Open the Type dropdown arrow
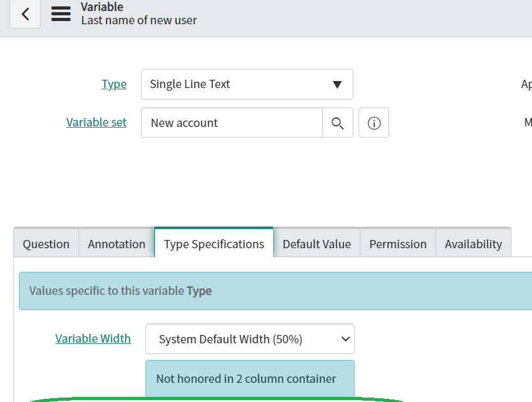This screenshot has height=402, width=532. (337, 84)
